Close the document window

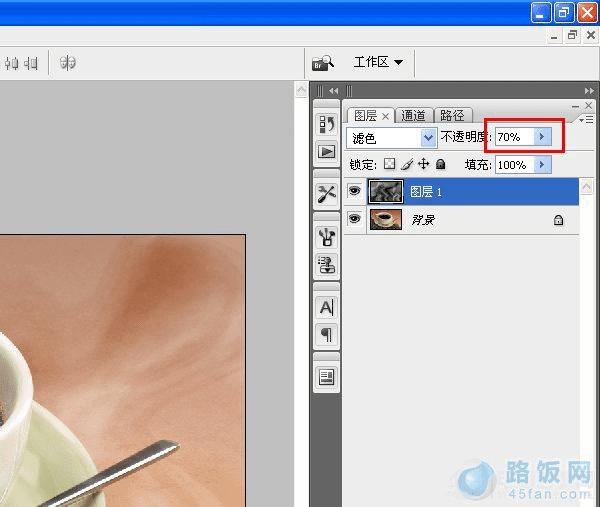[x=591, y=35]
